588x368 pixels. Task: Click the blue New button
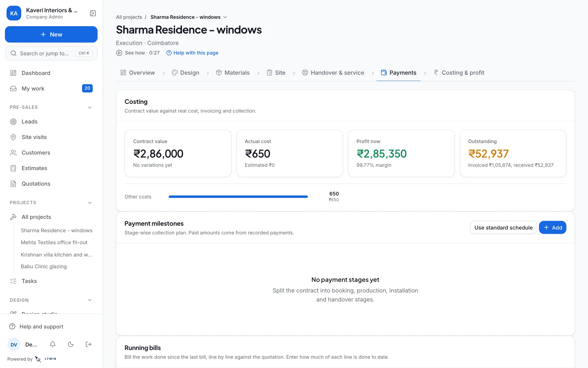click(51, 34)
